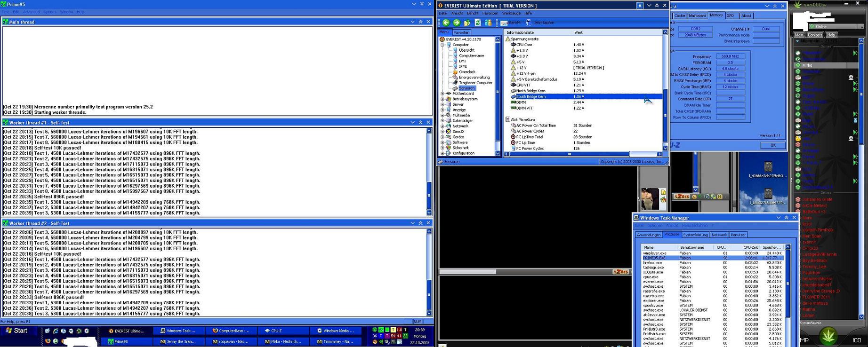Click the Firefox icon in quick launch

click(x=48, y=341)
